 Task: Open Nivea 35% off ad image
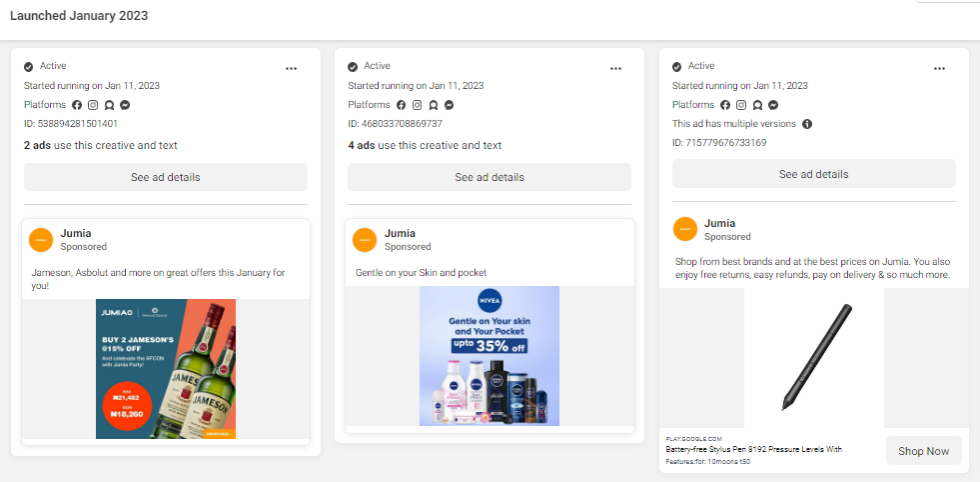[x=490, y=356]
